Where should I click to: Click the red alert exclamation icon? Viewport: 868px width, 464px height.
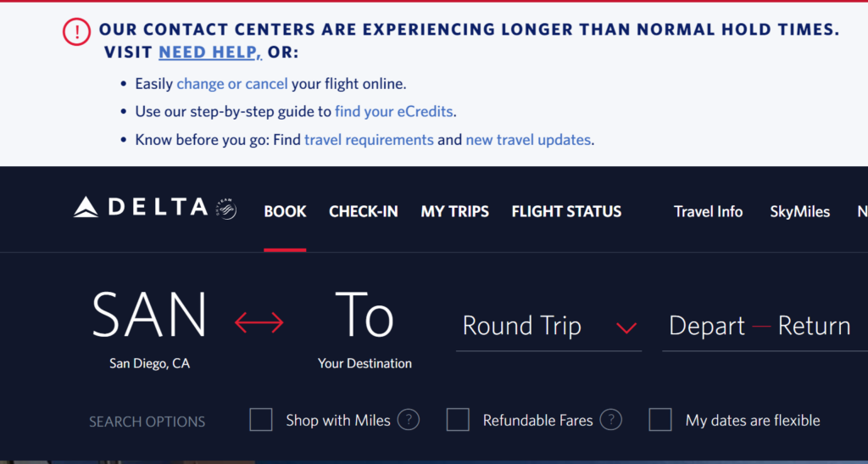[76, 31]
